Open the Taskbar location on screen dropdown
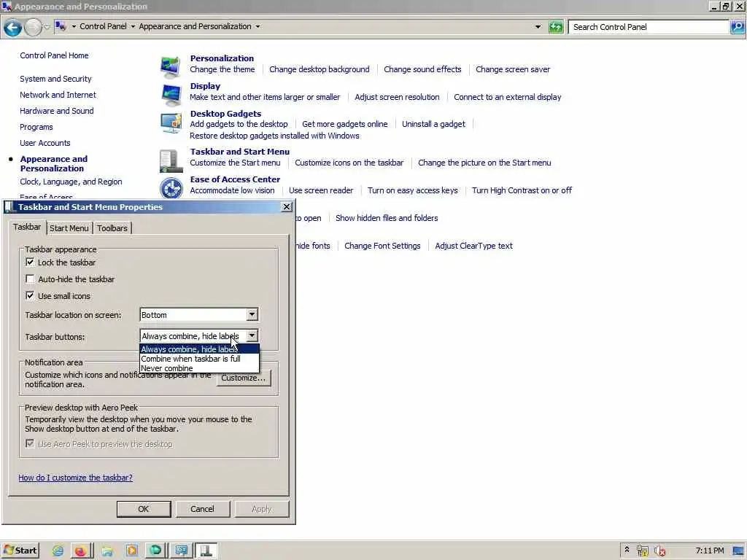 (x=199, y=315)
